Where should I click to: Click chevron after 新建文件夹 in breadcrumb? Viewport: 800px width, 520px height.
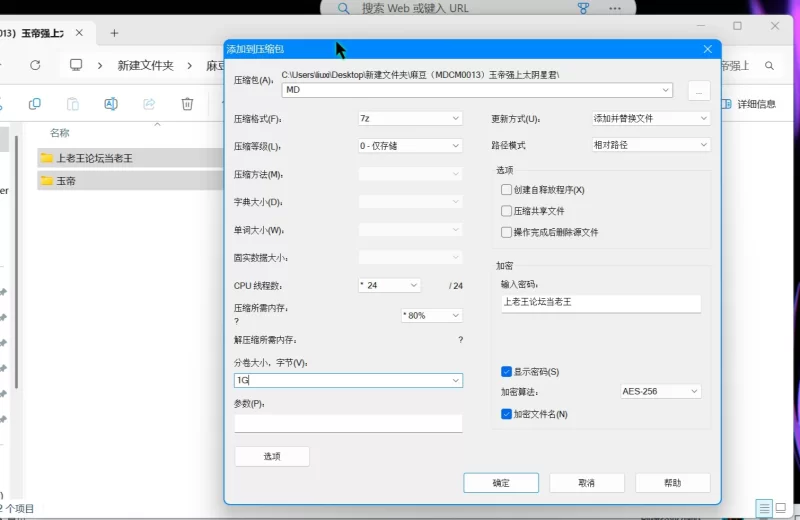click(190, 66)
